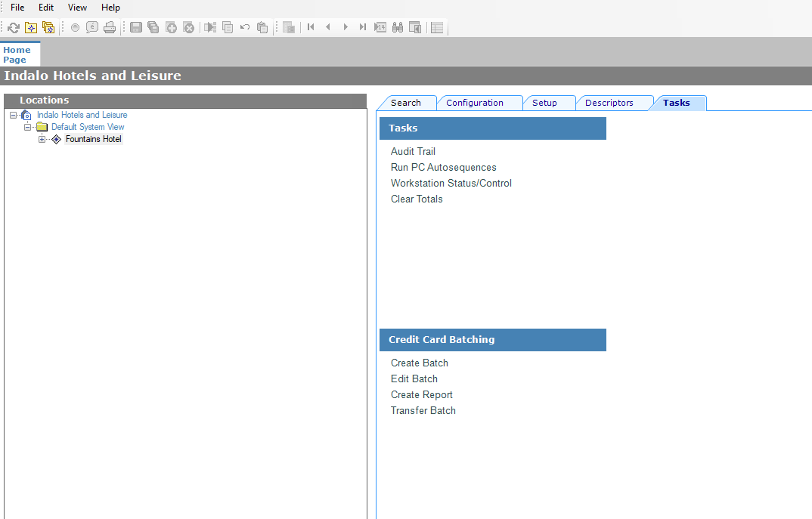The image size is (812, 519).
Task: Select Fountains Hotel in the Locations tree
Action: coord(93,139)
